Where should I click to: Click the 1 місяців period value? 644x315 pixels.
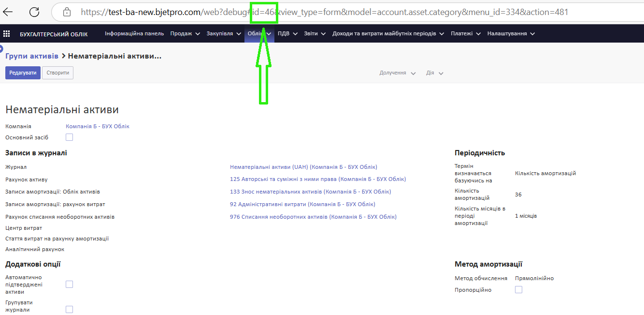[526, 216]
